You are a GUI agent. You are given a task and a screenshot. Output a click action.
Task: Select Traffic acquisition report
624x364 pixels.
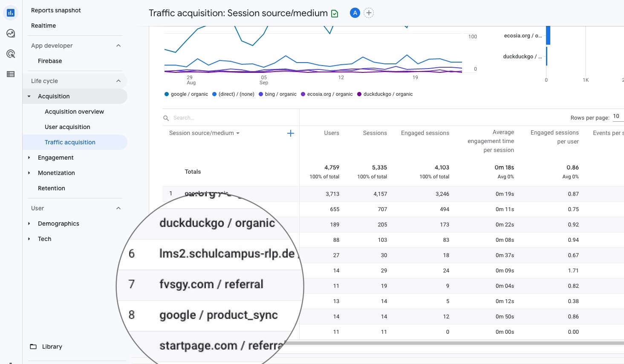click(x=70, y=142)
